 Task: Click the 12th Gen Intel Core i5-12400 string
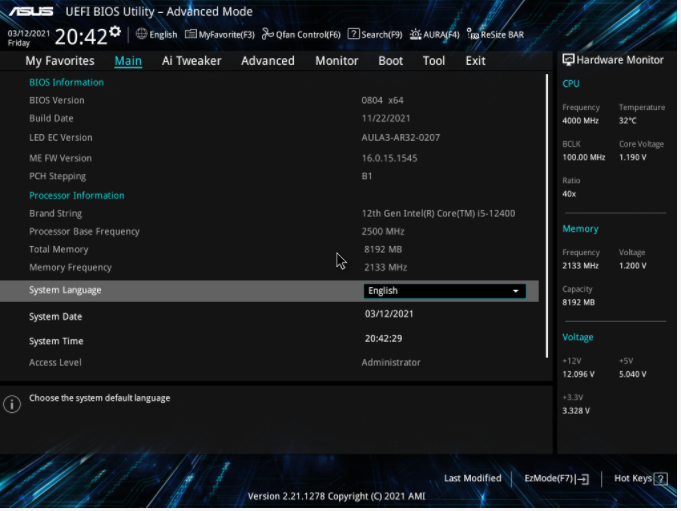(439, 214)
